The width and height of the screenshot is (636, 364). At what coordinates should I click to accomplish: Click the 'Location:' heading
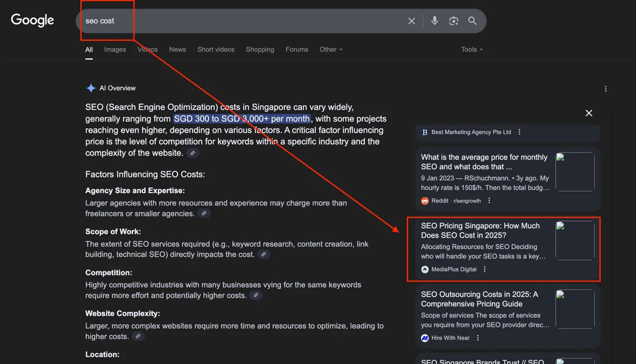[x=102, y=354]
